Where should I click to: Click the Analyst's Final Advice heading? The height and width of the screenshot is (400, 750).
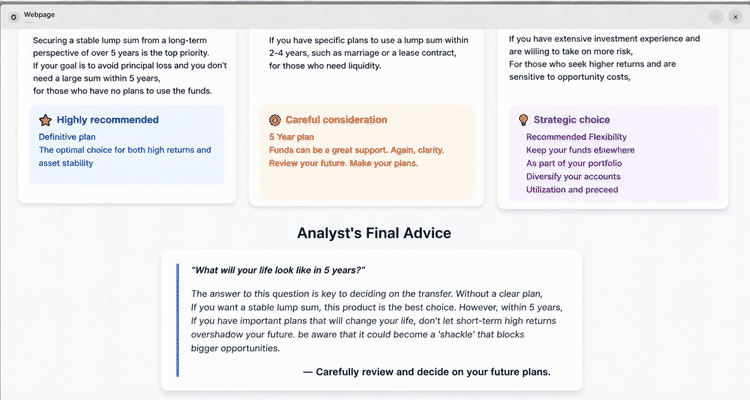pos(374,233)
